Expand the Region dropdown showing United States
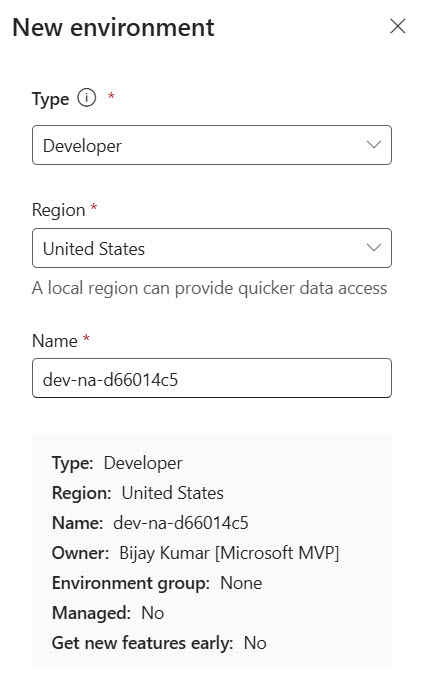 212,248
